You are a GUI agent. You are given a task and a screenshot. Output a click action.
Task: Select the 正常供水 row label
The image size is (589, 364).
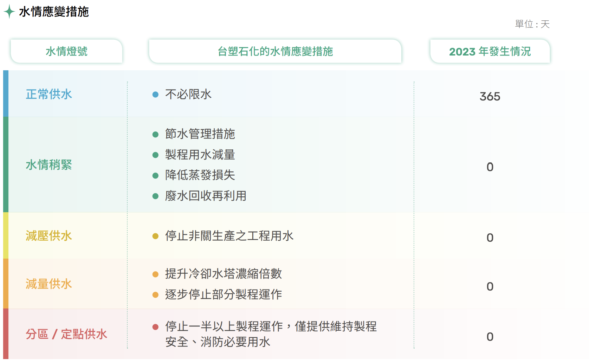coord(49,94)
